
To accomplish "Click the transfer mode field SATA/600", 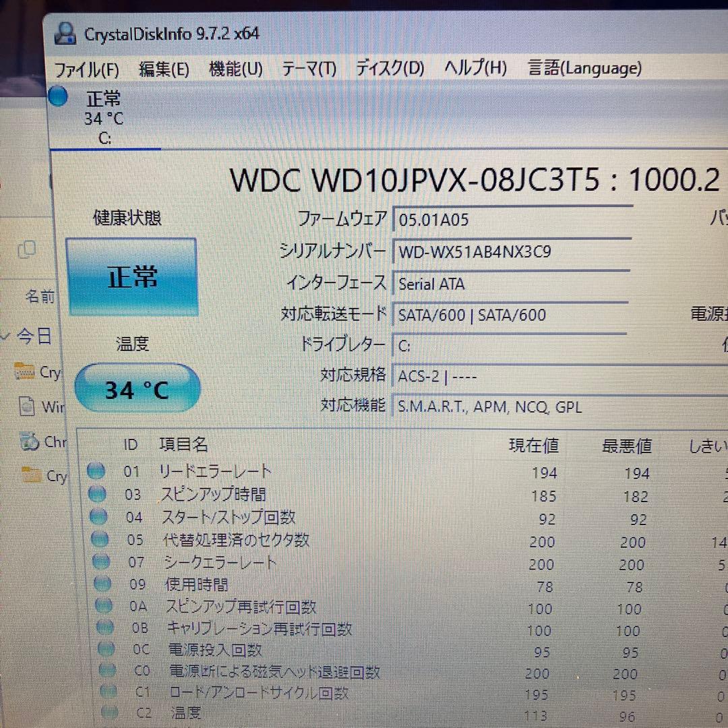I will pyautogui.click(x=510, y=315).
